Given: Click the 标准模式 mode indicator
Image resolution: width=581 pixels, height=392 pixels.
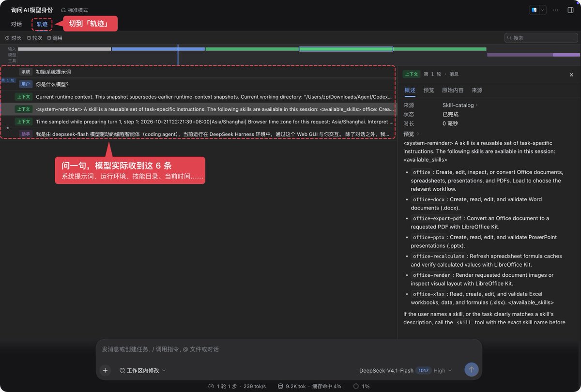Looking at the screenshot, I should 75,10.
